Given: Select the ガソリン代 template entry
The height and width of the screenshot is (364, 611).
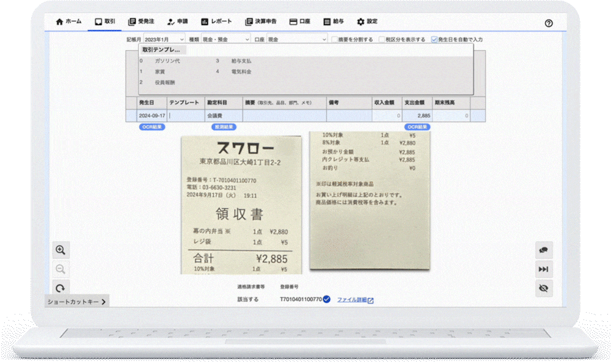Looking at the screenshot, I should click(167, 61).
